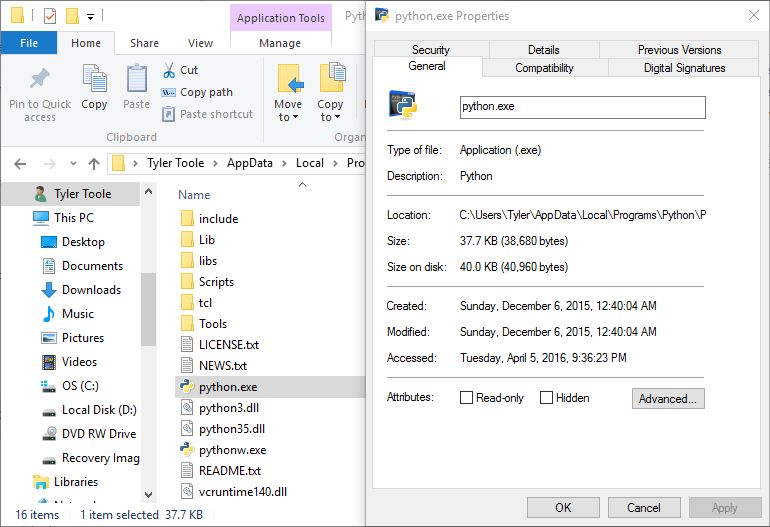The height and width of the screenshot is (527, 770).
Task: Select the python35.dll file row
Action: (270, 429)
